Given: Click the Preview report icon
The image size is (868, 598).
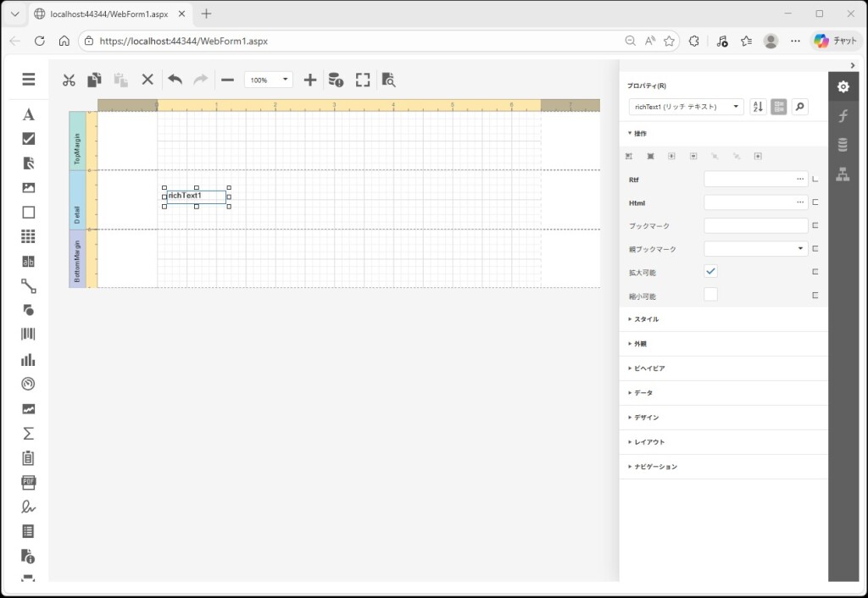Looking at the screenshot, I should 388,80.
